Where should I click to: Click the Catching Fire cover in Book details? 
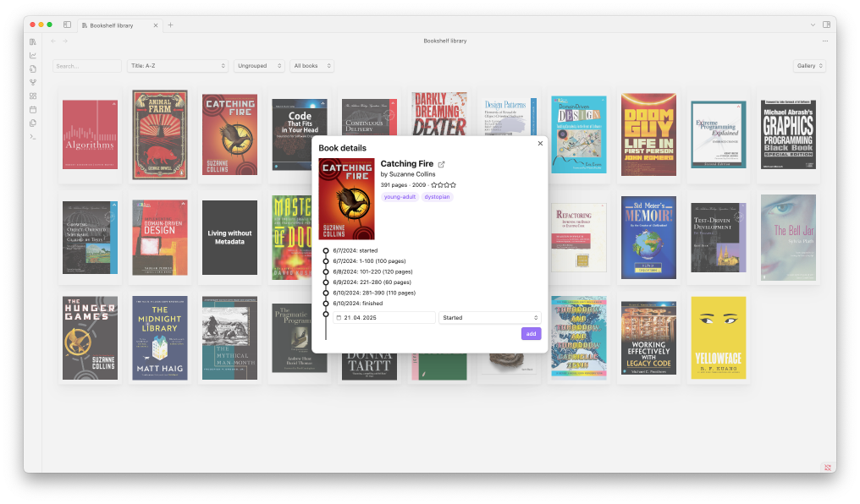click(x=347, y=199)
